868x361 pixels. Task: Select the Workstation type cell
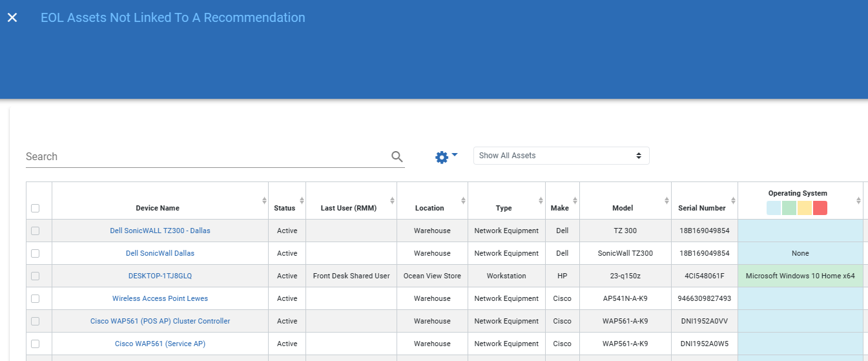(506, 276)
